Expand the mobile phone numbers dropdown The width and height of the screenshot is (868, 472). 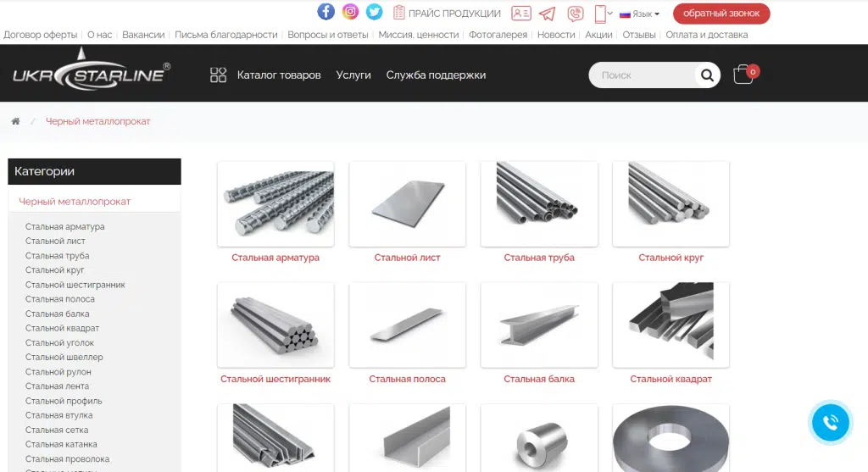pyautogui.click(x=604, y=14)
